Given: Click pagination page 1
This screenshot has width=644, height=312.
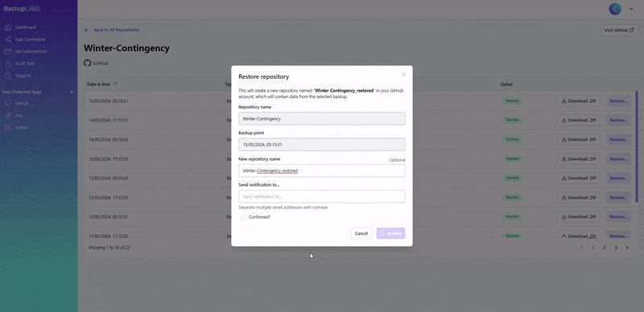Looking at the screenshot, I should [592, 248].
